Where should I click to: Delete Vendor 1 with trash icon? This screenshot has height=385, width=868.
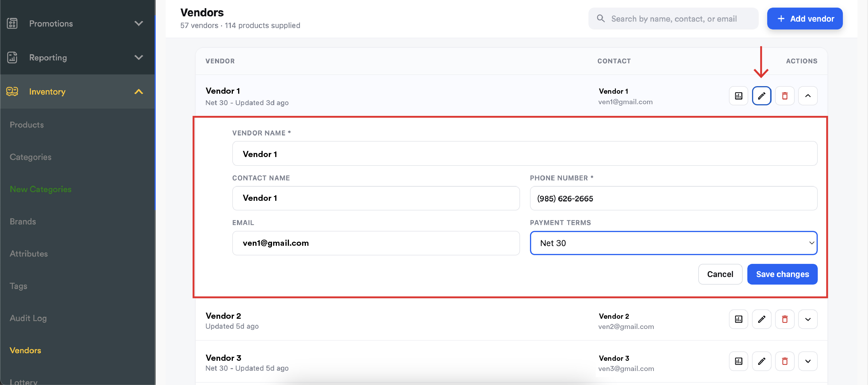(785, 96)
